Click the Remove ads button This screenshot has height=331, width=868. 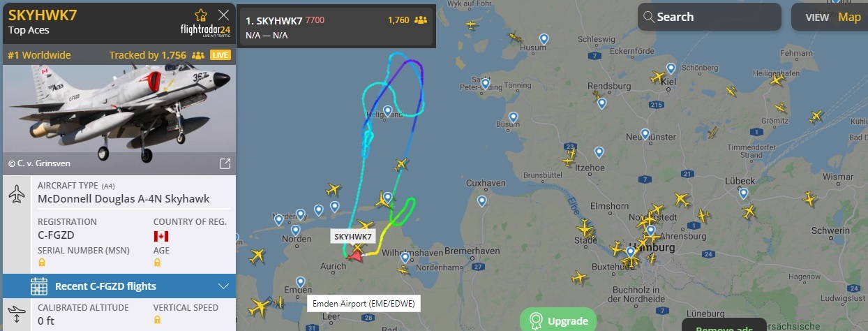pos(724,327)
